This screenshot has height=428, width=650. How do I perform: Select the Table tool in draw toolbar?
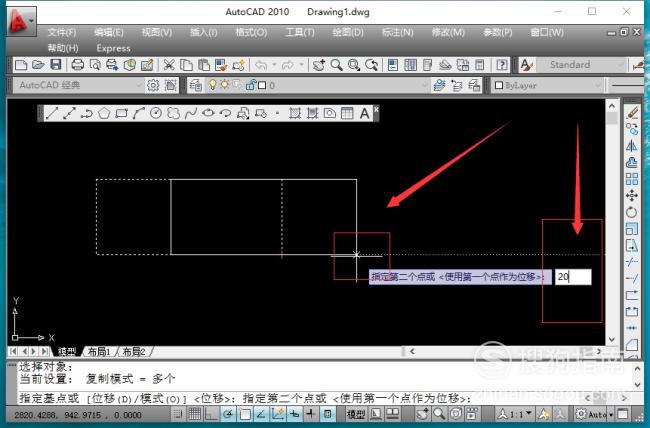347,113
